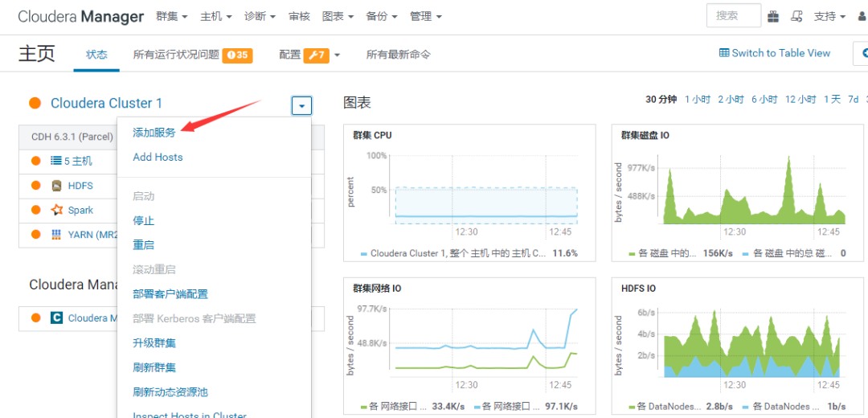The image size is (868, 418).
Task: Click the HDFS service icon
Action: (56, 186)
